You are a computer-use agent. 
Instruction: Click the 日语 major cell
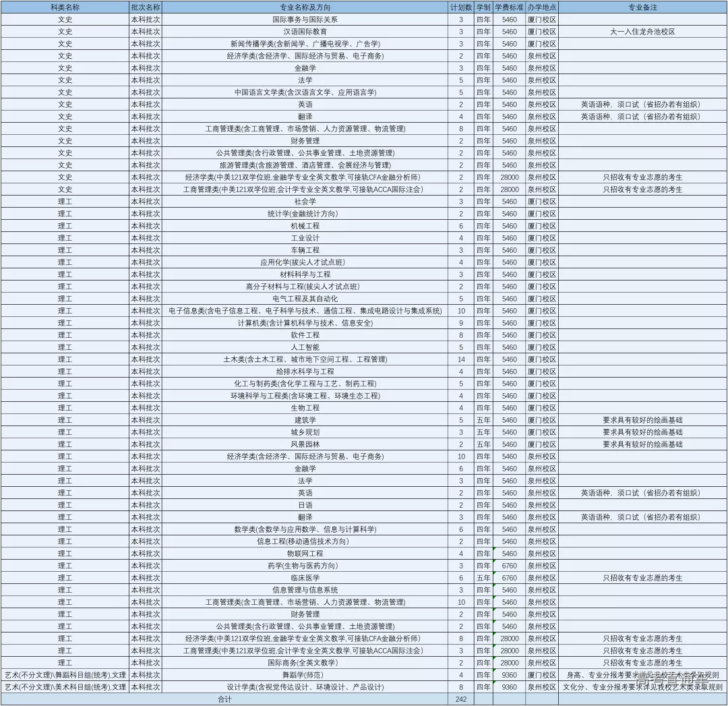coord(305,505)
